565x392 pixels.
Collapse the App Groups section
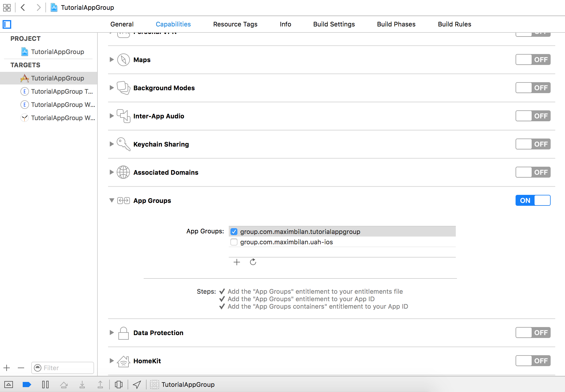[112, 200]
